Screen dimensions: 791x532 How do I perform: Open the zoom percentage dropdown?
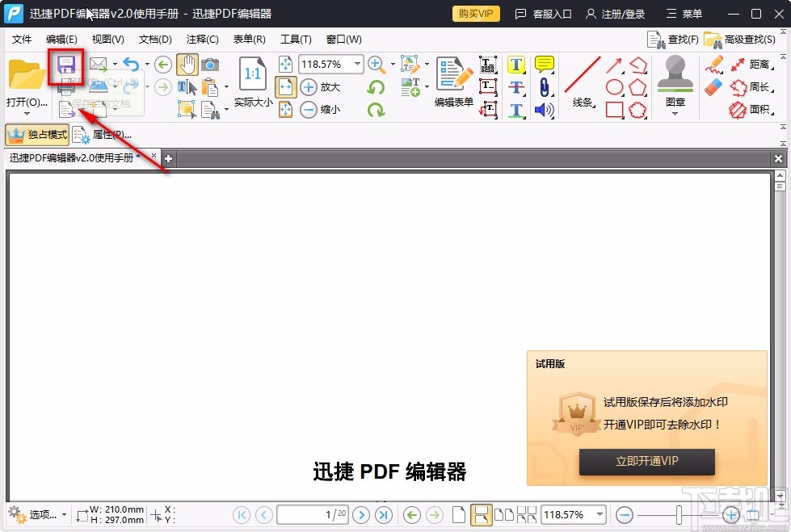(x=356, y=64)
